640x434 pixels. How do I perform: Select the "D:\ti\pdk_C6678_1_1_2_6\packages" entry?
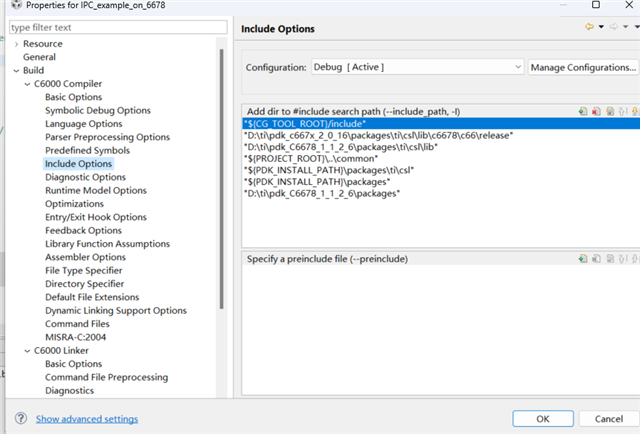441,193
